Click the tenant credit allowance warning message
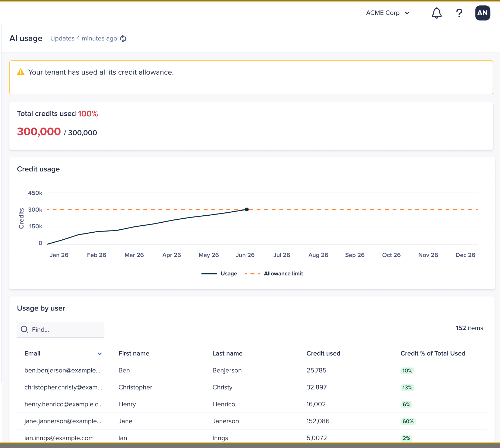This screenshot has height=448, width=500. 101,72
